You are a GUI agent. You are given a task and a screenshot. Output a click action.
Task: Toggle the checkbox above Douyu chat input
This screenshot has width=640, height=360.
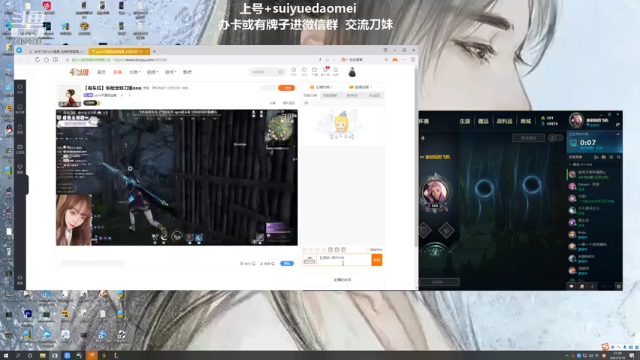coord(367,250)
